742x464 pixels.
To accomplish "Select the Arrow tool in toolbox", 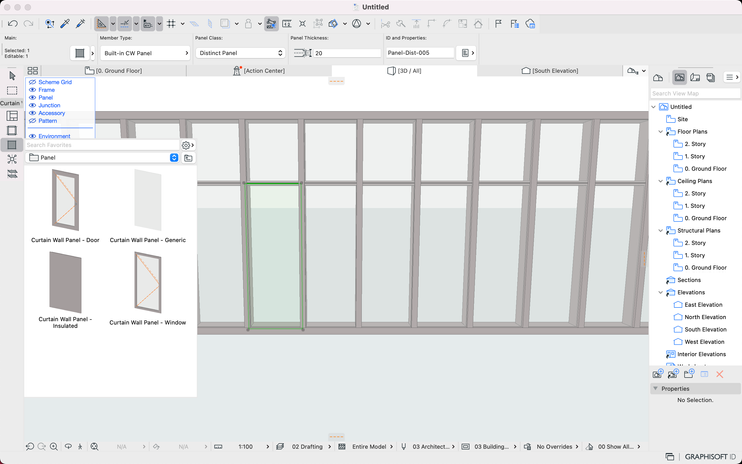I will 12,76.
